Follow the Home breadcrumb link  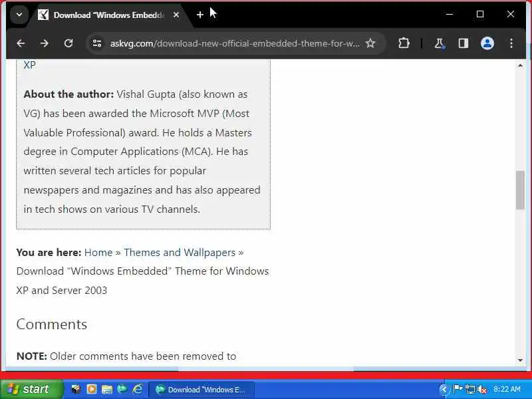[98, 253]
